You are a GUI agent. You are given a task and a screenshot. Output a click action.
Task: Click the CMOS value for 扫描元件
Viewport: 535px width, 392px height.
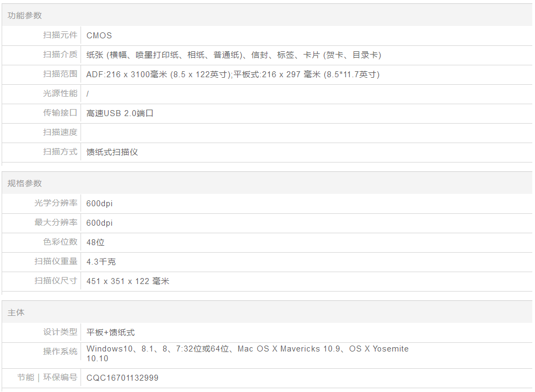point(99,36)
